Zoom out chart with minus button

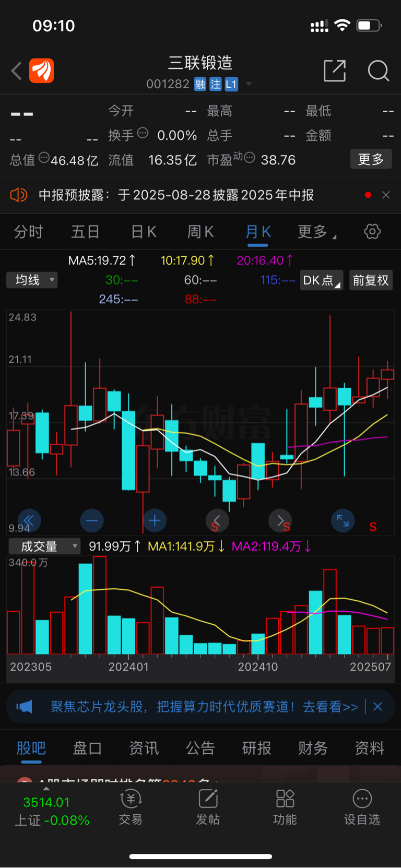tap(92, 520)
